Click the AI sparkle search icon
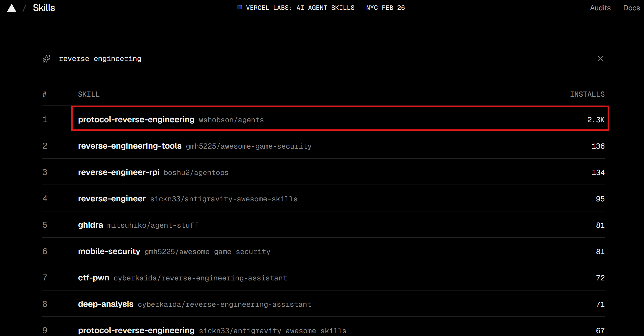The image size is (644, 336). (47, 59)
